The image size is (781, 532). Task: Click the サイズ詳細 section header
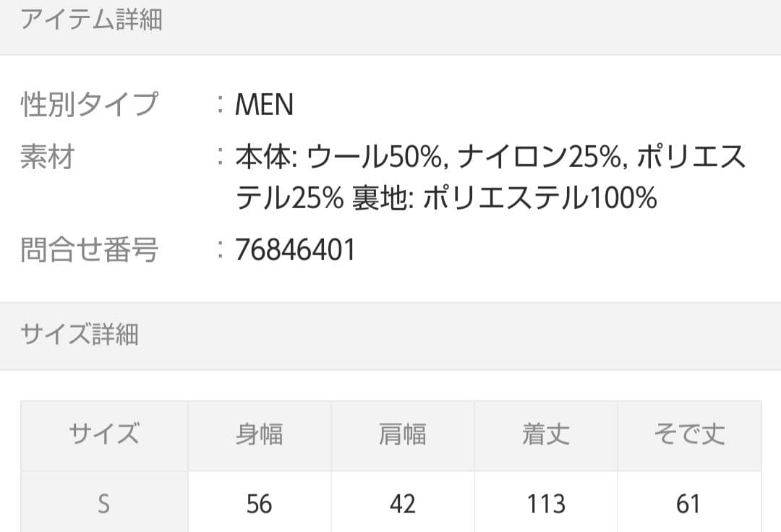pos(80,335)
